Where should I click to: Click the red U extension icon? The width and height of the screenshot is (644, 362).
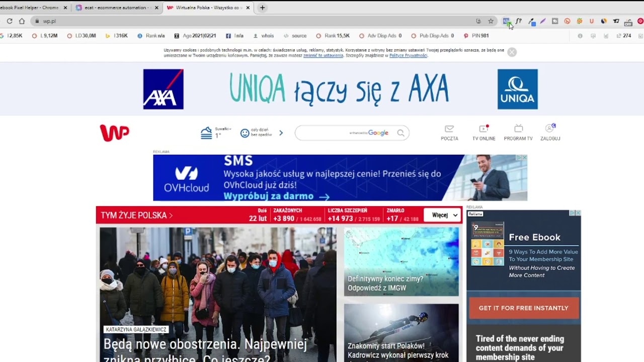(592, 21)
